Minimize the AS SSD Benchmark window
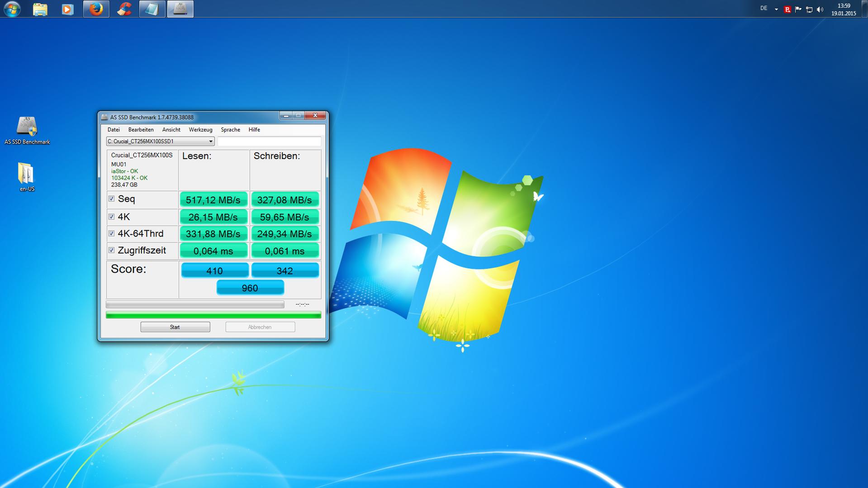The image size is (868, 488). tap(286, 116)
